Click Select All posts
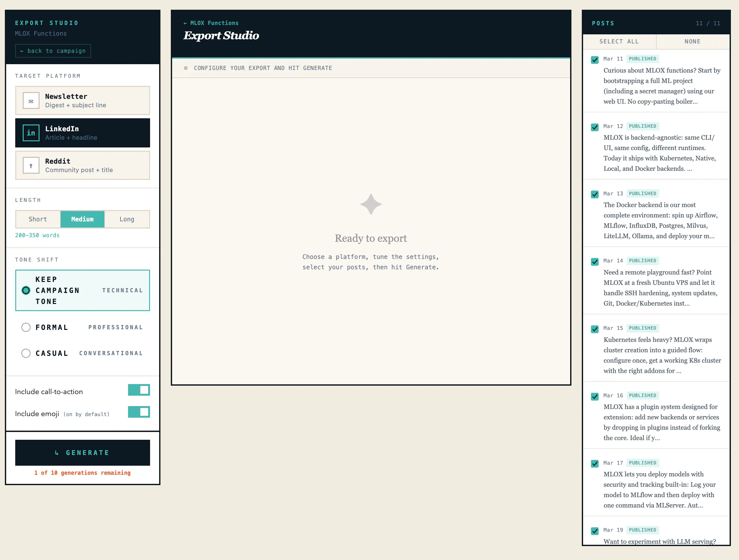This screenshot has width=739, height=560. tap(619, 41)
